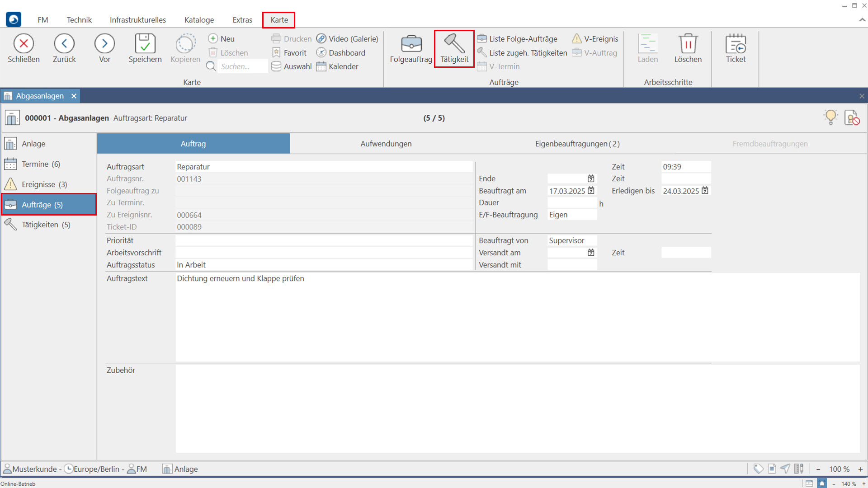Switch to the Aufwendungen tab
868x488 pixels.
(x=386, y=144)
